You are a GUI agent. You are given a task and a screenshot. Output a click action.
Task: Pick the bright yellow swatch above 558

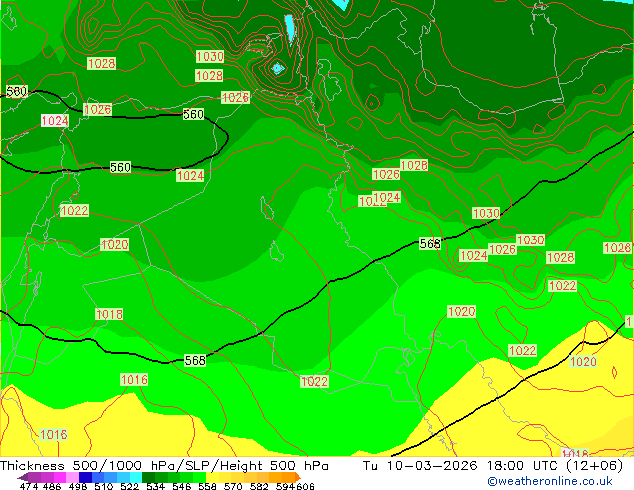[212, 477]
